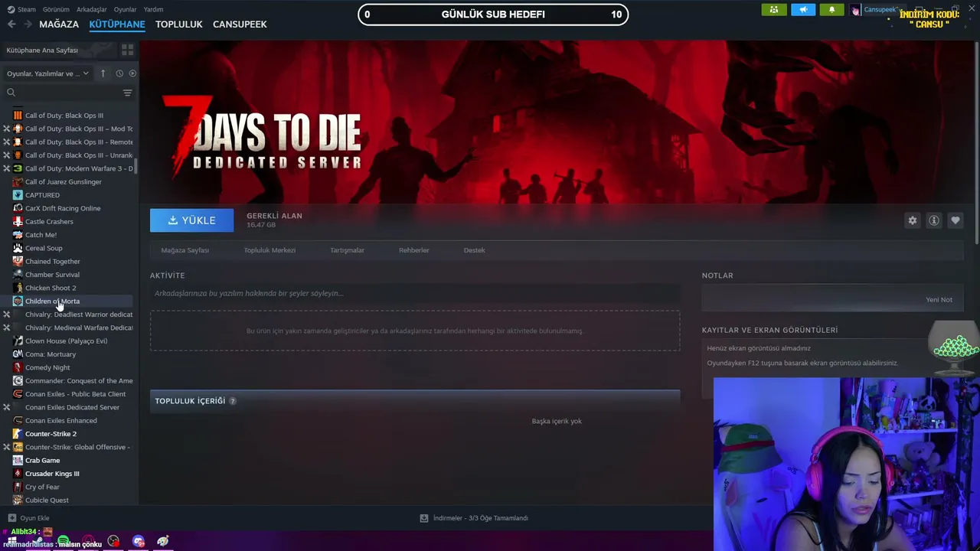This screenshot has height=551, width=980.
Task: Open the Destek link
Action: [x=475, y=250]
